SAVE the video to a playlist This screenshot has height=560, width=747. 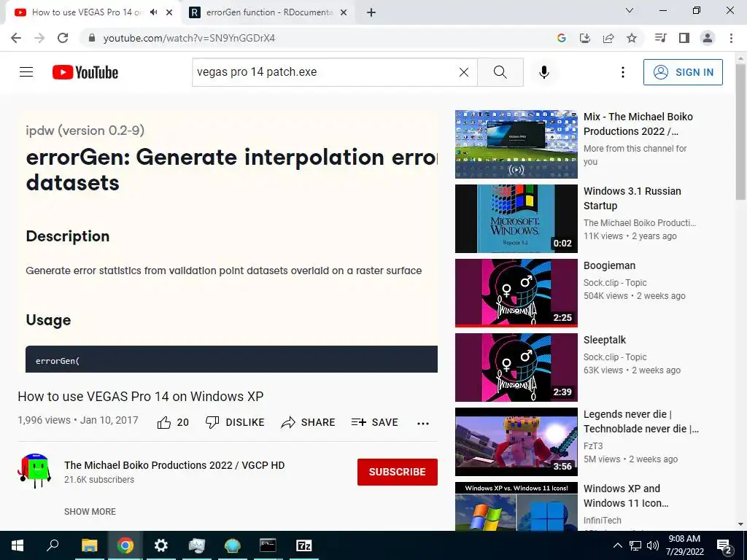click(x=374, y=422)
